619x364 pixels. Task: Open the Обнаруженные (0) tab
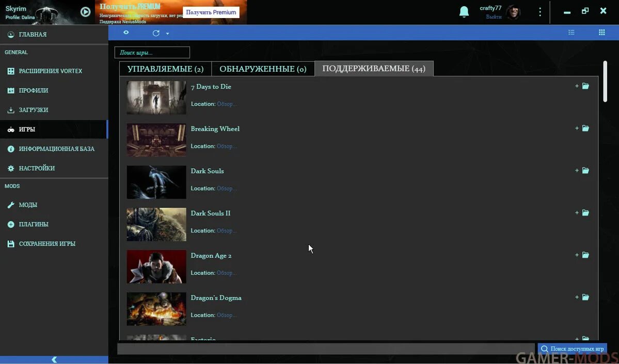(263, 69)
